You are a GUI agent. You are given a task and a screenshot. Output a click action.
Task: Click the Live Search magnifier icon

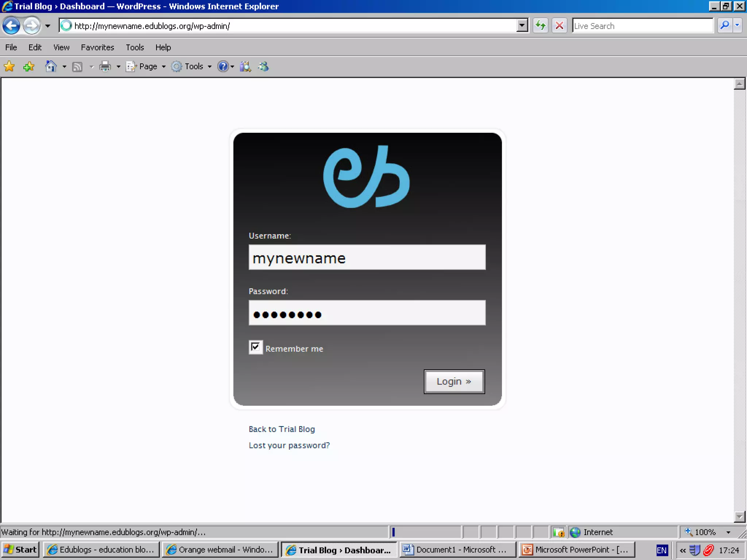724,26
